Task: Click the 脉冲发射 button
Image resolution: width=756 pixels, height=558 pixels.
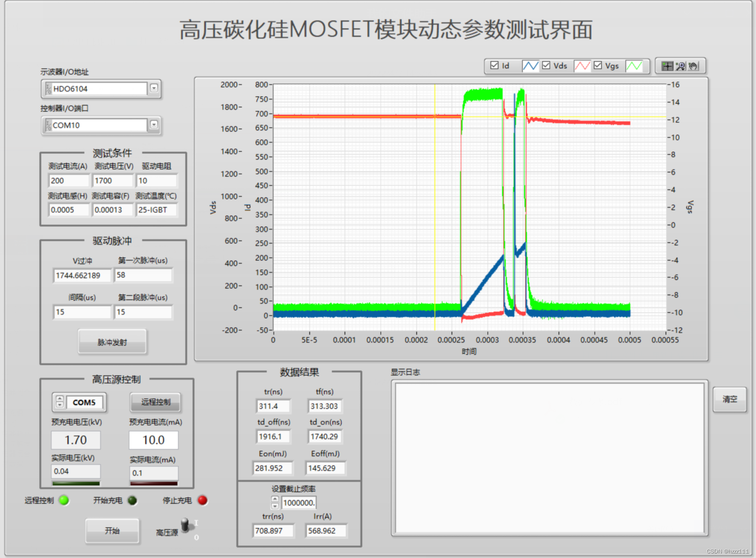Action: pyautogui.click(x=112, y=342)
